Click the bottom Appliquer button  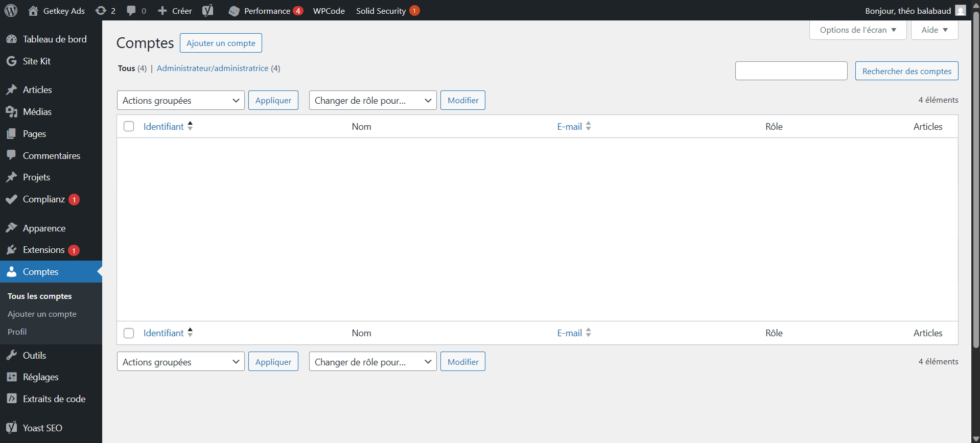273,362
